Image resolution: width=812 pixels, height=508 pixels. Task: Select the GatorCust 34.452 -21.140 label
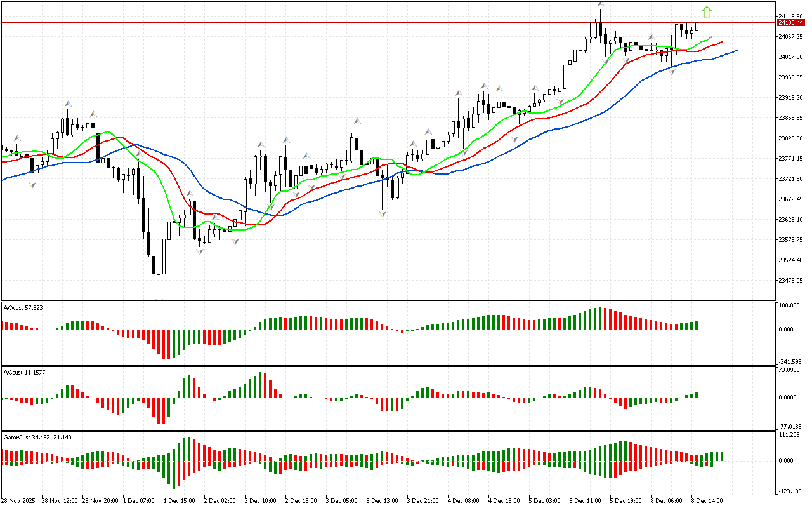point(37,437)
